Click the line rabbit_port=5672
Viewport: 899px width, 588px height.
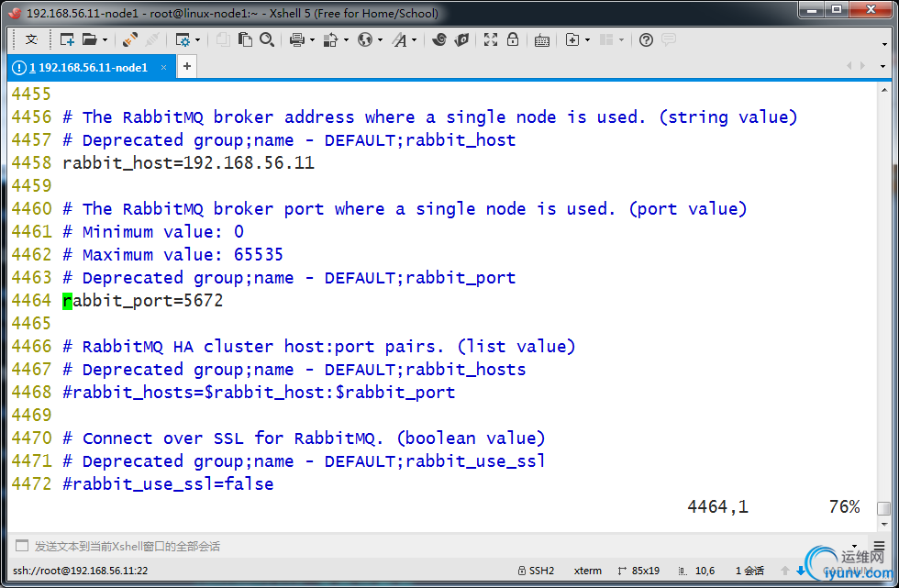[143, 301]
